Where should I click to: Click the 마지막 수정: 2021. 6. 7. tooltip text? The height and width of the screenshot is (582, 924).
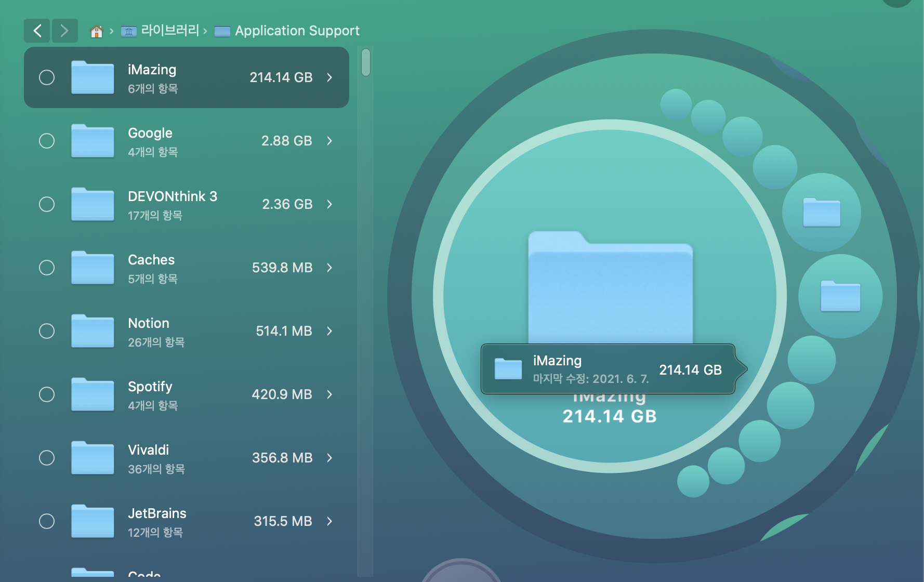point(591,379)
